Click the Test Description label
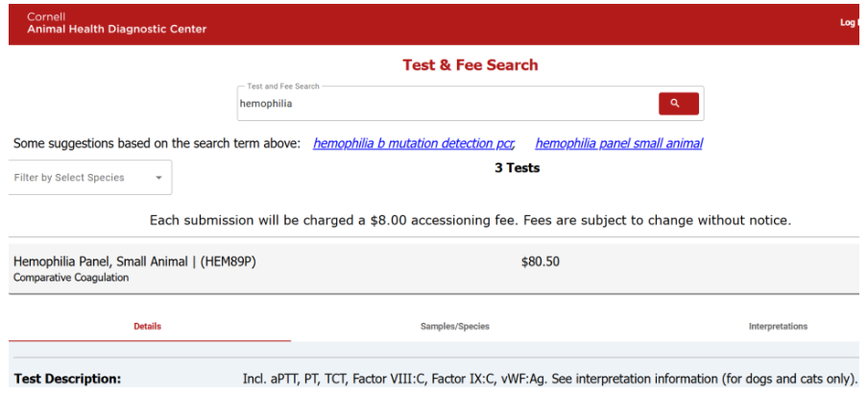The height and width of the screenshot is (394, 868). coord(67,379)
